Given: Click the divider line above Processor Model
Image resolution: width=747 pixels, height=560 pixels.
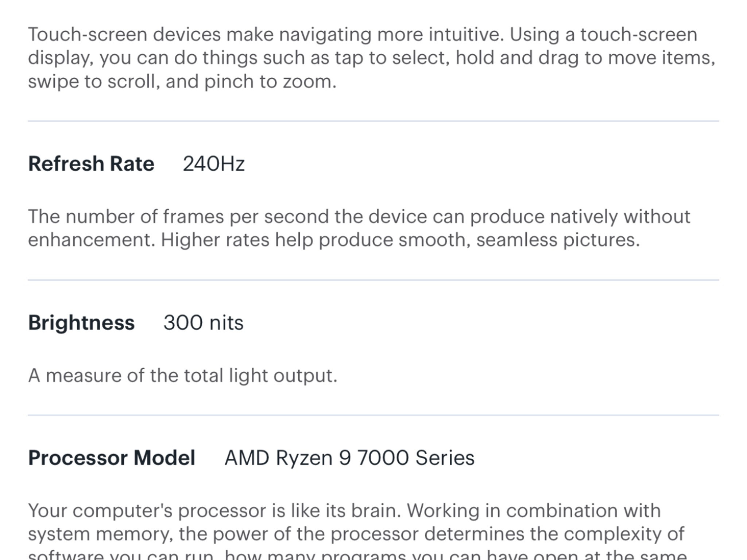Looking at the screenshot, I should 373,415.
